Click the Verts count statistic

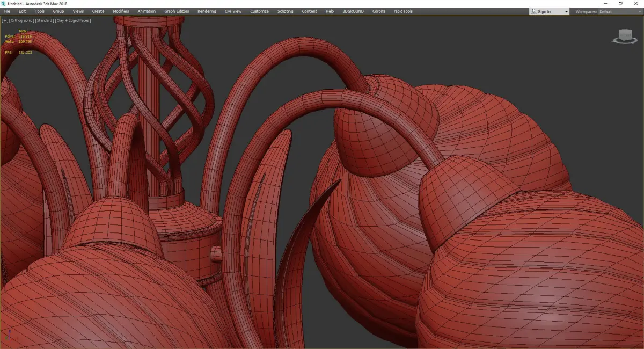click(x=18, y=41)
